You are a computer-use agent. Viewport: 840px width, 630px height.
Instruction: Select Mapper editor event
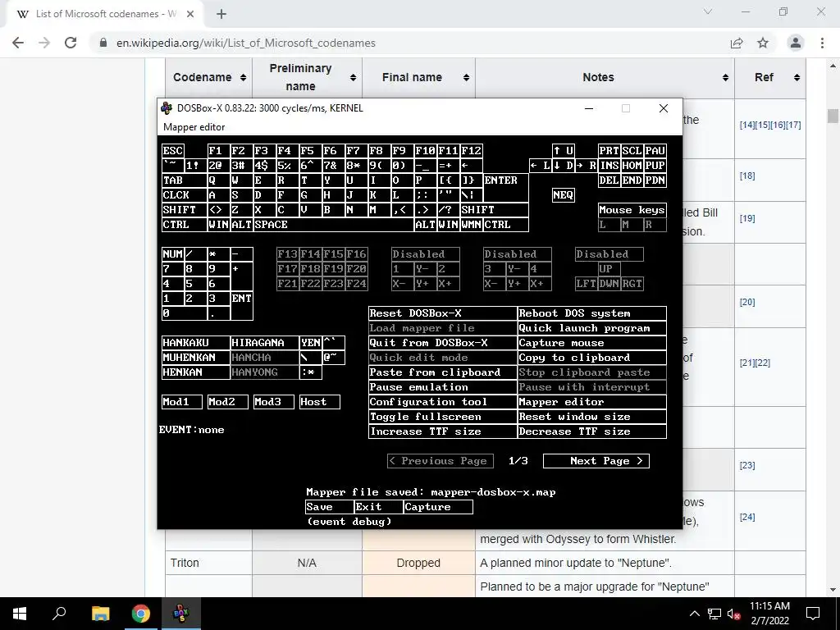point(592,402)
